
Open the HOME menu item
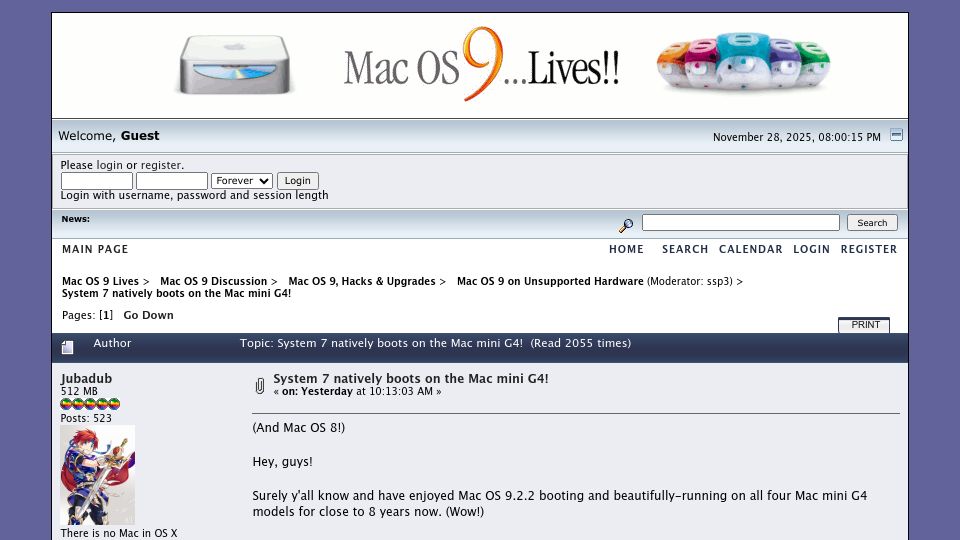point(626,249)
